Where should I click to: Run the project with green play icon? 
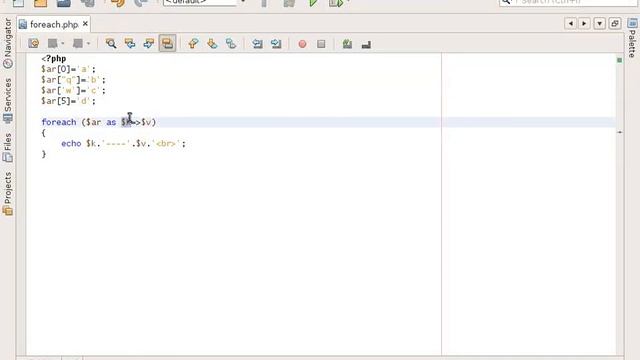[313, 3]
